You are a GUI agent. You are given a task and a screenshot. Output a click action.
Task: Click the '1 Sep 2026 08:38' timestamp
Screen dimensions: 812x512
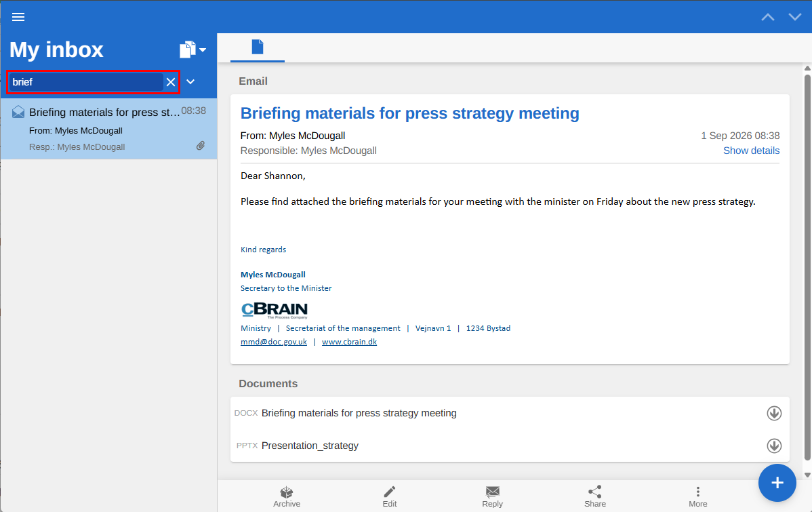coord(740,136)
